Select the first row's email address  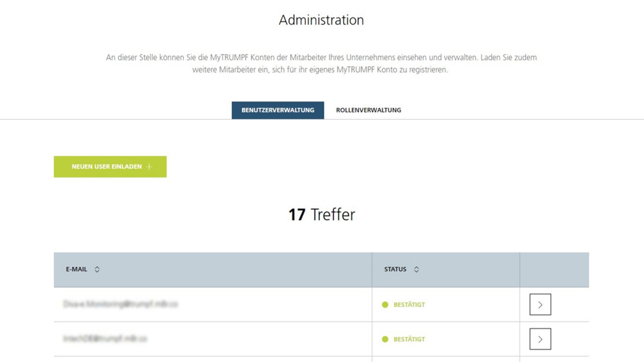(120, 304)
